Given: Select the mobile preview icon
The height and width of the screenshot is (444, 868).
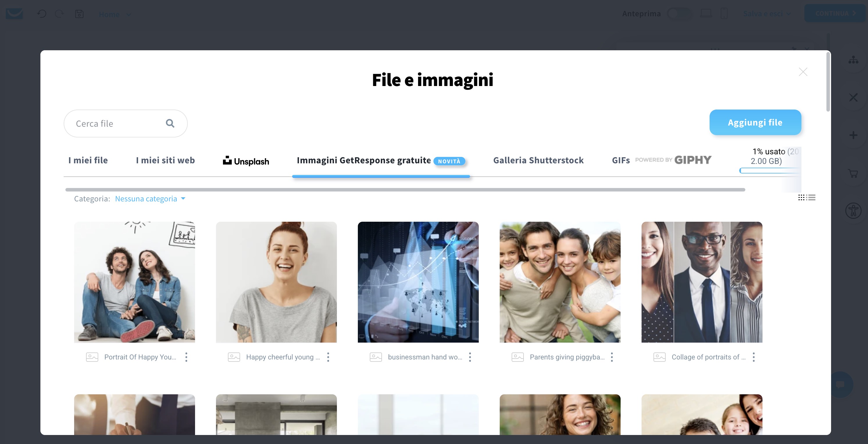Looking at the screenshot, I should coord(724,13).
